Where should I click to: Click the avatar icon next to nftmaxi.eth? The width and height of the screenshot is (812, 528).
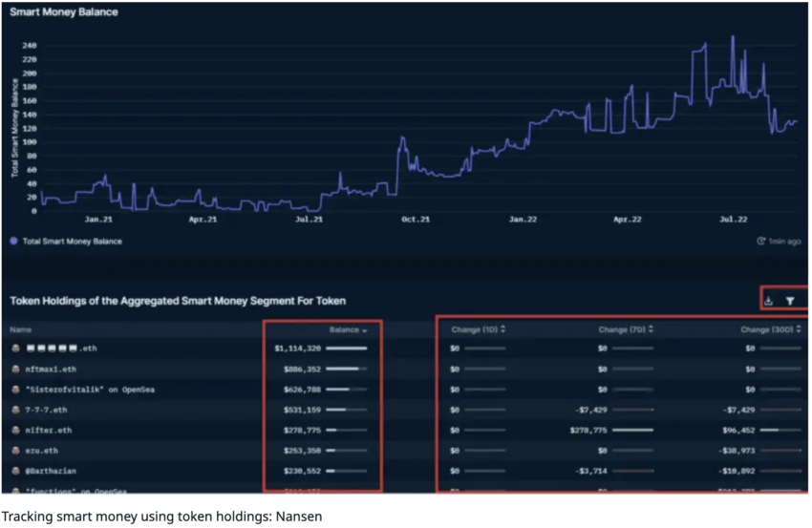pos(15,370)
